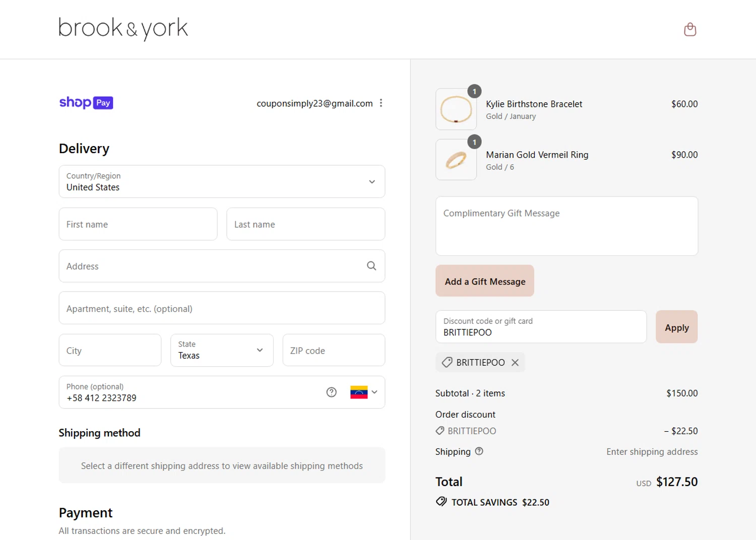Click the Marian Gold Vermeil Ring product name

[x=537, y=155]
